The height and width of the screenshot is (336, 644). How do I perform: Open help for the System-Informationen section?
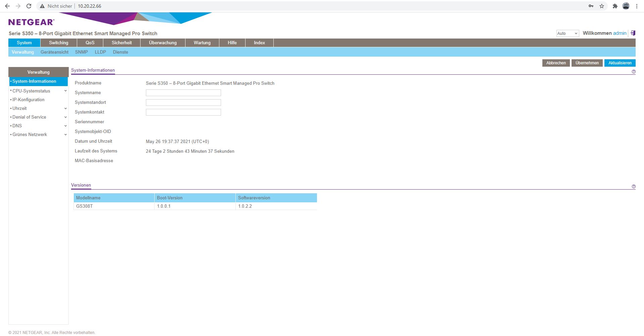(634, 72)
